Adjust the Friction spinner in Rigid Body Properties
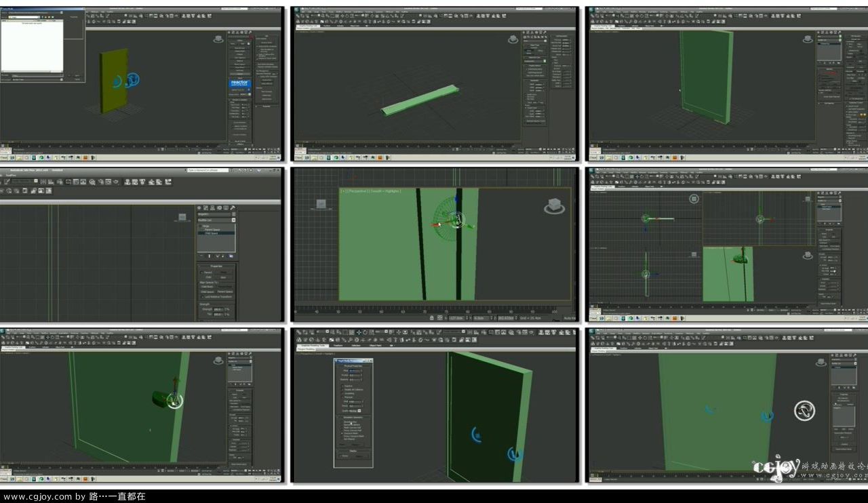This screenshot has width=868, height=503. tap(362, 375)
